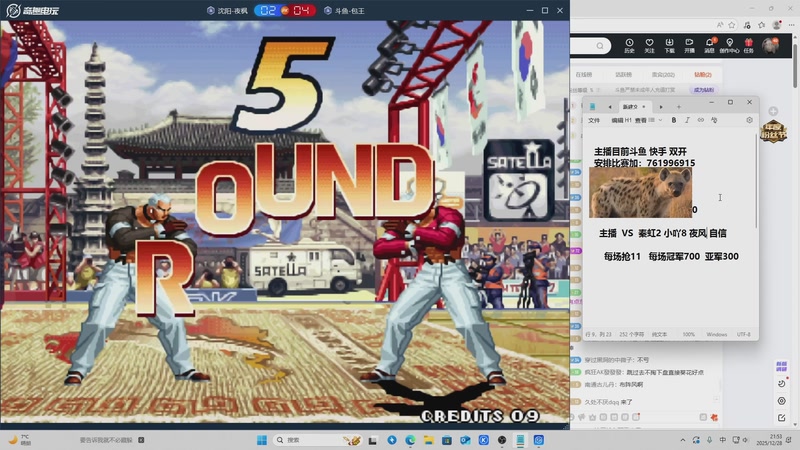The image size is (800, 450).
Task: Insert link via Notepad toolbar
Action: point(701,120)
